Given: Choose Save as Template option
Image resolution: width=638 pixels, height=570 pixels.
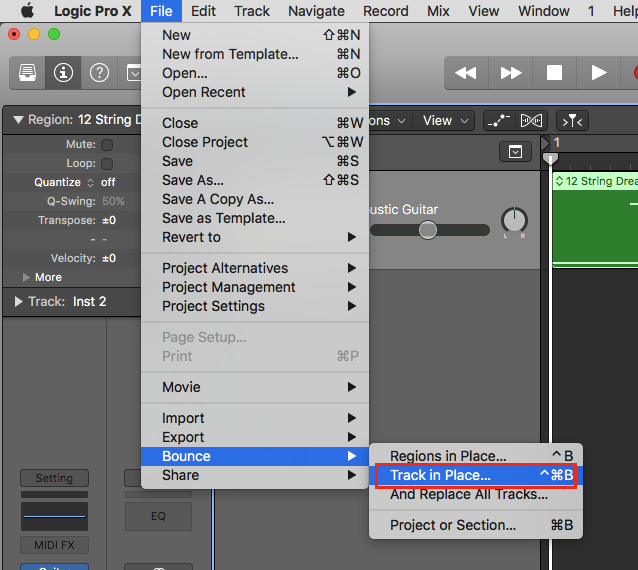Looking at the screenshot, I should tap(255, 218).
